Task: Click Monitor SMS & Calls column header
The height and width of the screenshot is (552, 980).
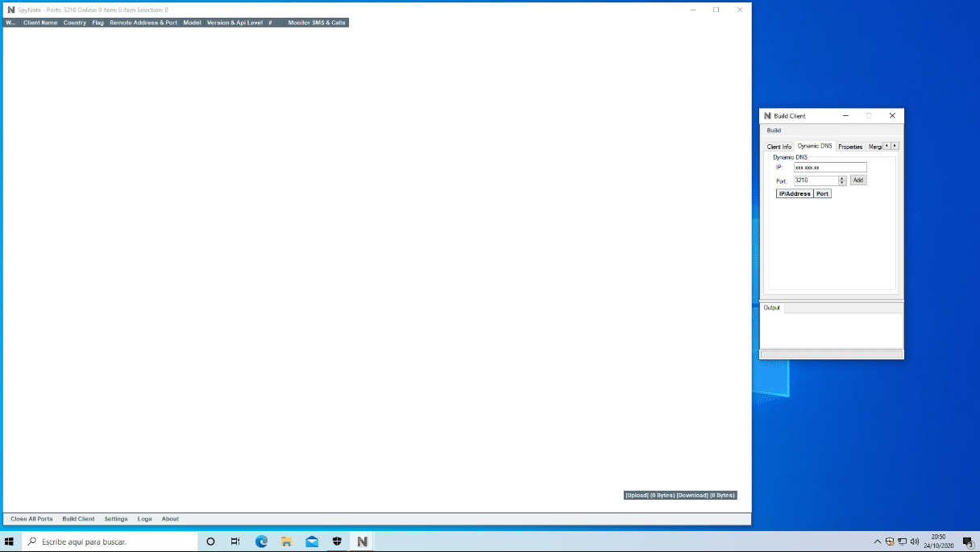Action: [317, 23]
